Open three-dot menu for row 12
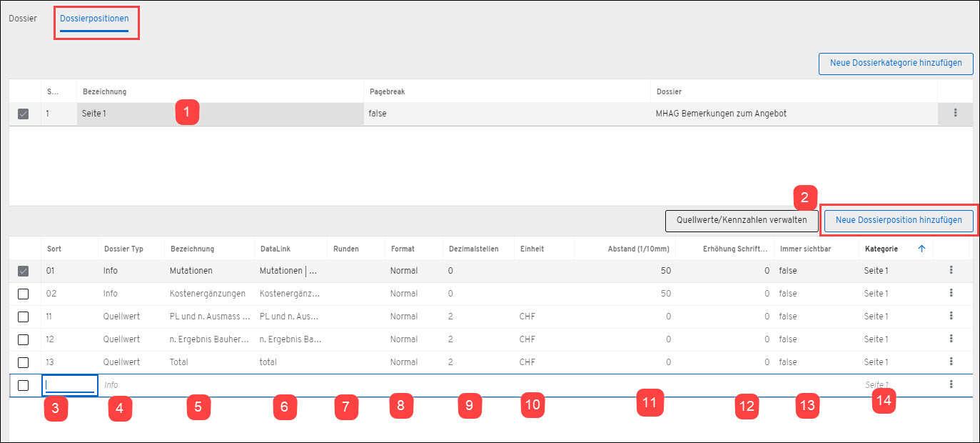Screen dimensions: 980x443 (951, 339)
